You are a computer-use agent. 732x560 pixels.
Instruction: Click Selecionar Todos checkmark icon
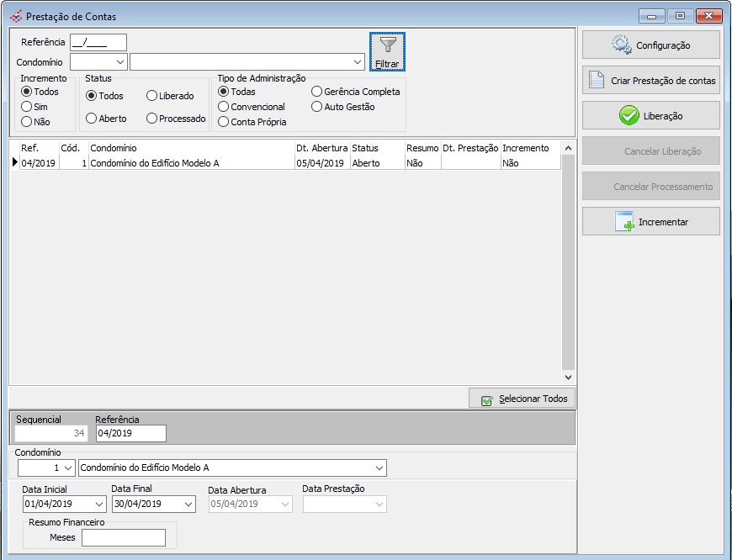(x=487, y=399)
